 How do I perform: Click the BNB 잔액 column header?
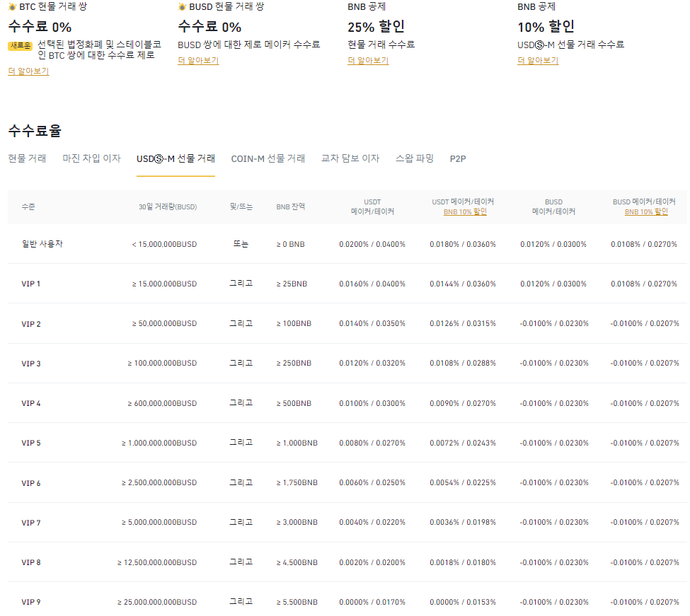point(290,207)
